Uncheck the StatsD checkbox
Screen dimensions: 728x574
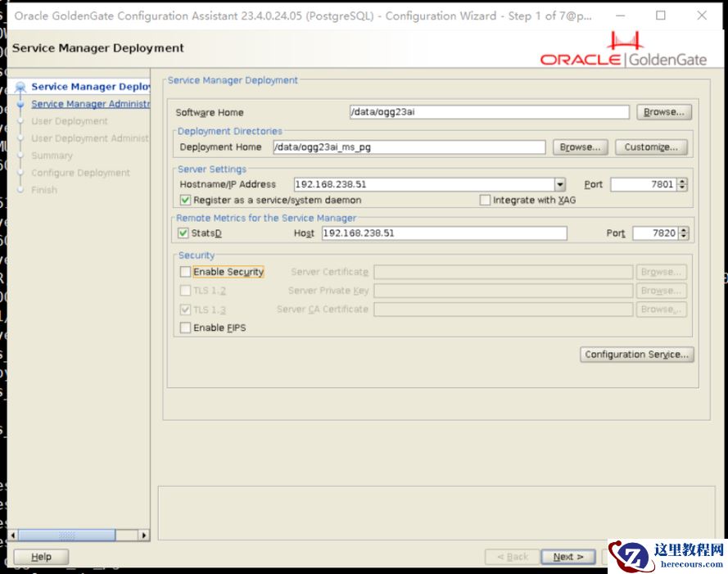coord(183,233)
